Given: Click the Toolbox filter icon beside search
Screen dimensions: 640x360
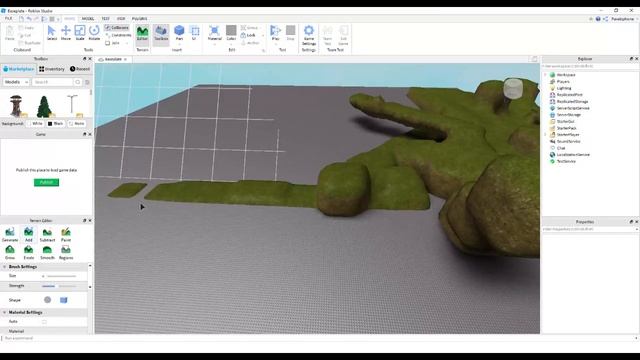Looking at the screenshot, I should click(87, 82).
